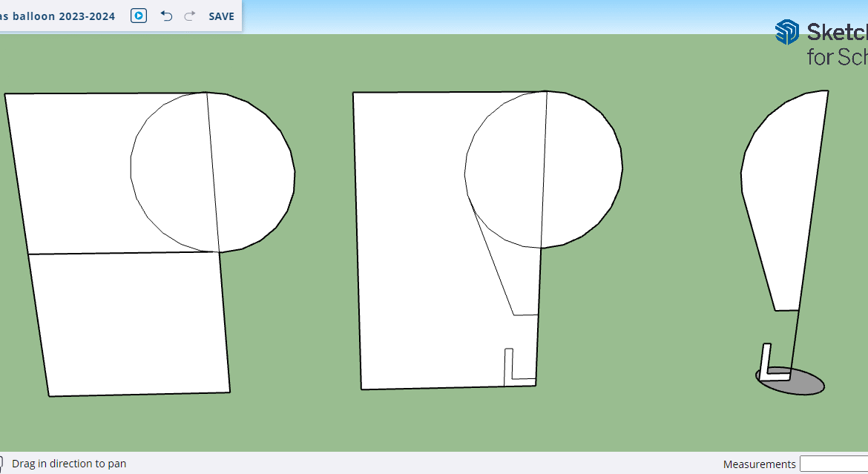Select the circle's right half in middle drawing
This screenshot has width=868, height=474.
pyautogui.click(x=582, y=169)
